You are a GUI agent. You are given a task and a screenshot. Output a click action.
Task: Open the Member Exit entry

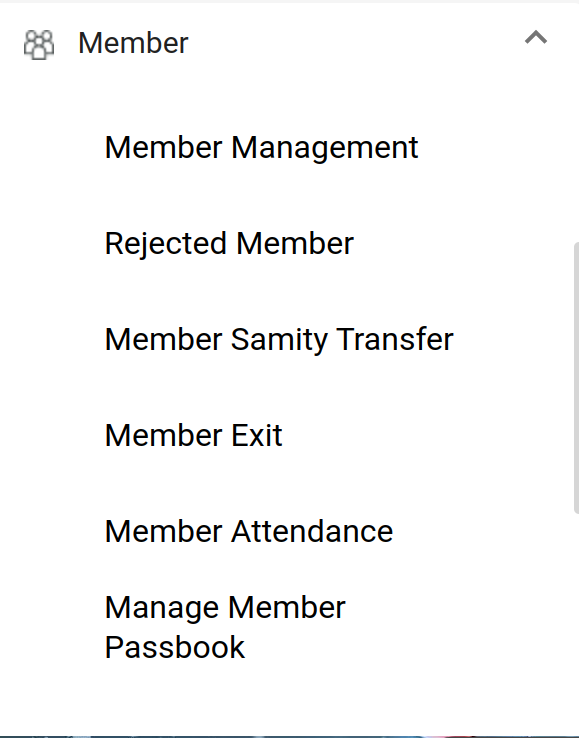(x=193, y=435)
